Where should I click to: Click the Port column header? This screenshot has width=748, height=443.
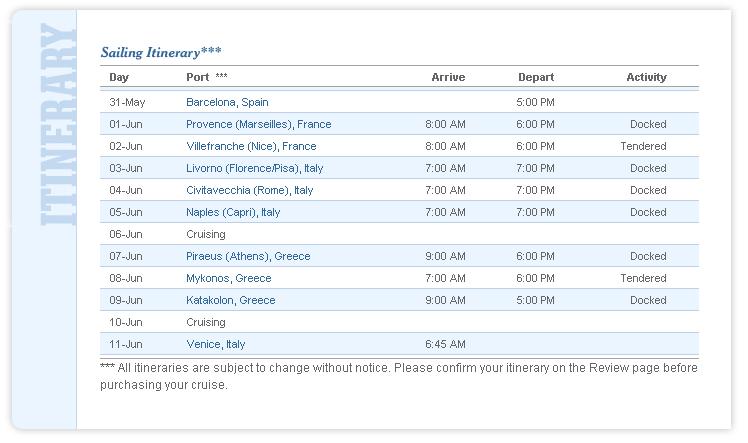pos(197,77)
